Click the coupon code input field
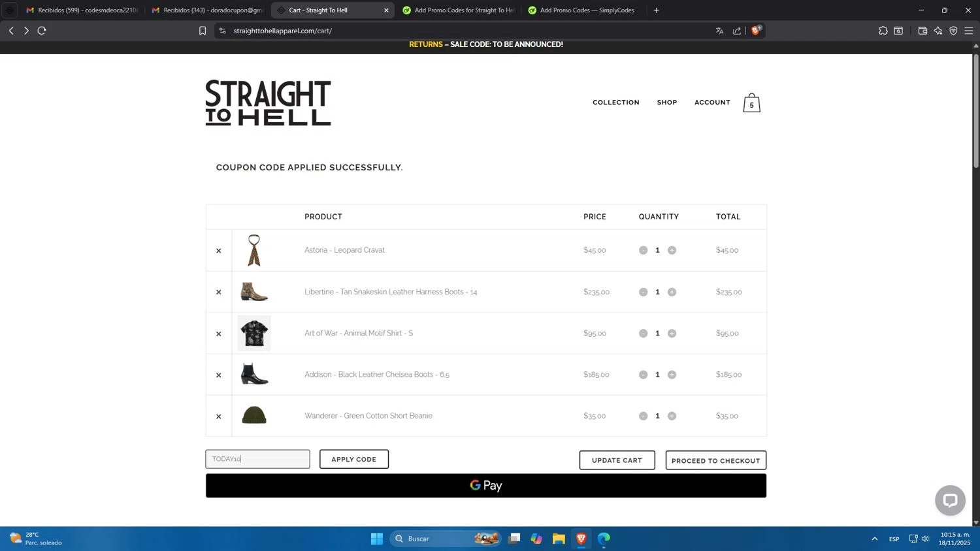Viewport: 980px width, 551px height. coord(257,459)
